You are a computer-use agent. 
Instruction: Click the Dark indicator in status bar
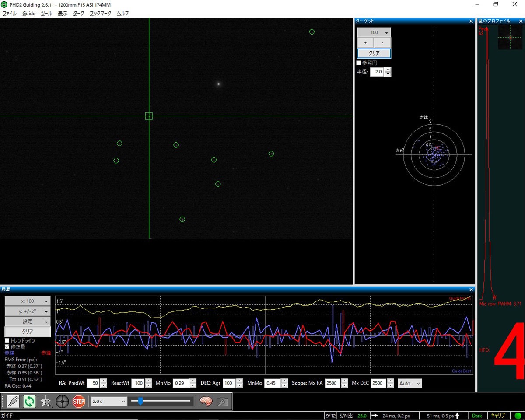click(477, 416)
